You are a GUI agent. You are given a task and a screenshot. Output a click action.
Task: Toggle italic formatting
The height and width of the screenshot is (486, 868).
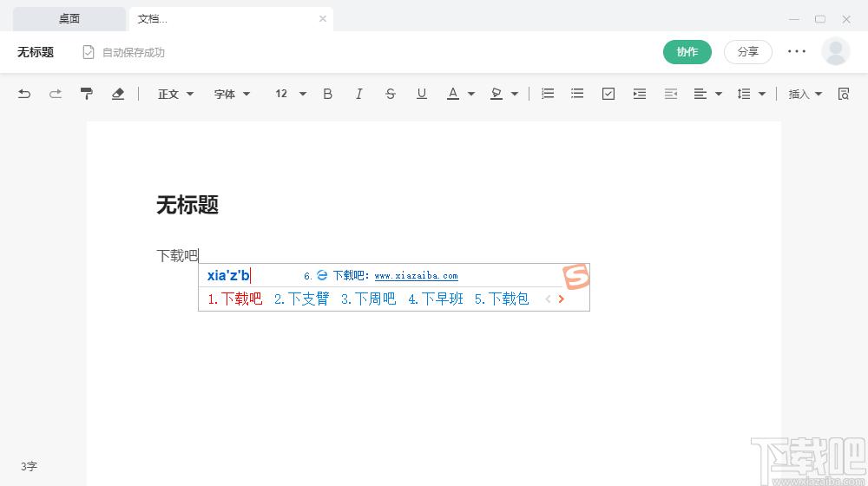click(x=358, y=94)
